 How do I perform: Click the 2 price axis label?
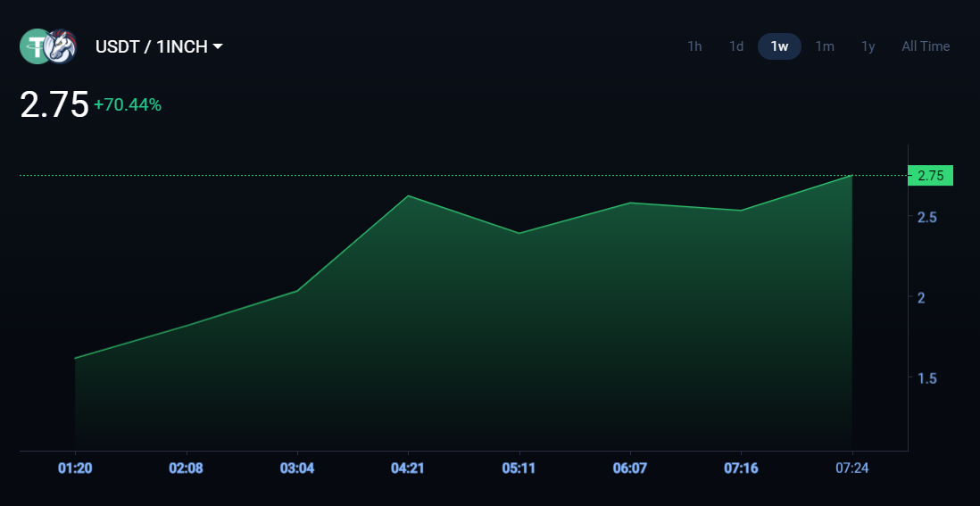[x=920, y=297]
